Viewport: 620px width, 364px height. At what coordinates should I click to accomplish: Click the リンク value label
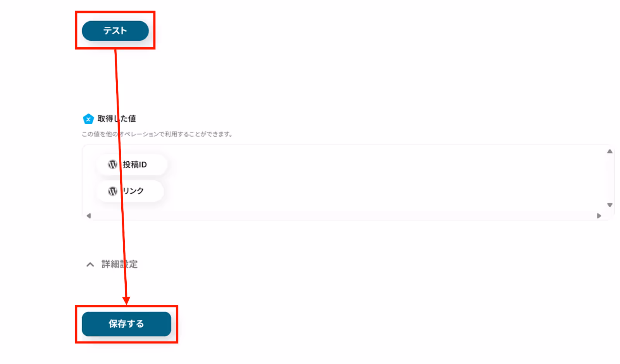click(133, 191)
